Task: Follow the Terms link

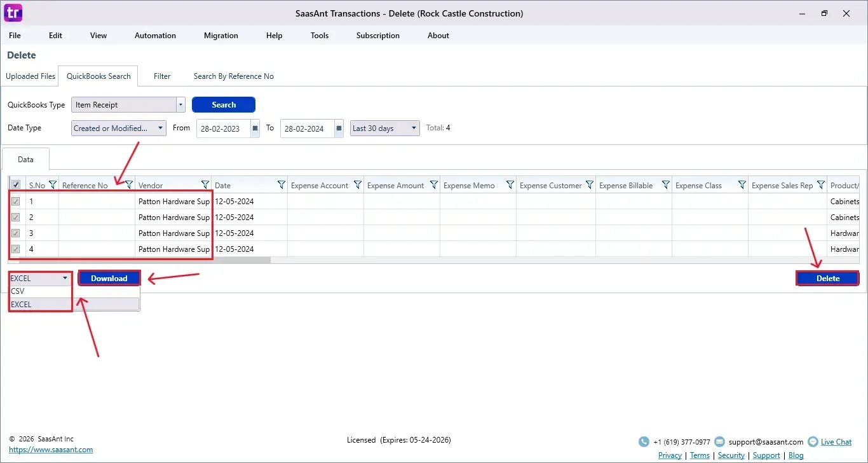Action: coord(700,455)
